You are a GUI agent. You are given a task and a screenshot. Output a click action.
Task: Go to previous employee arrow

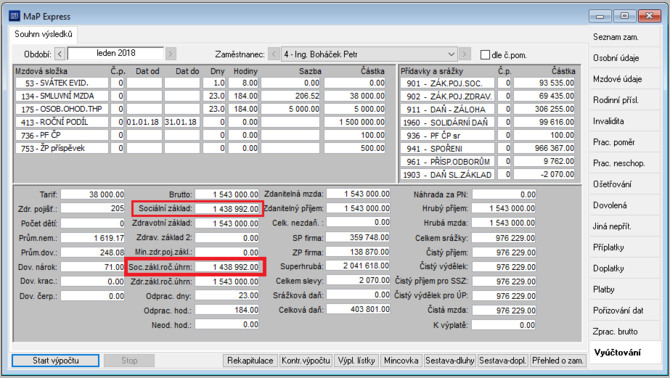274,54
